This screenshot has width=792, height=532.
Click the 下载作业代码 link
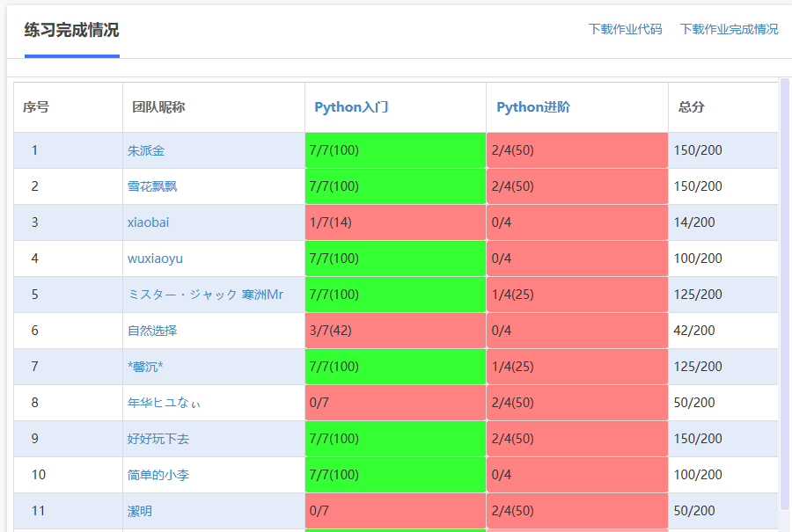pyautogui.click(x=625, y=29)
